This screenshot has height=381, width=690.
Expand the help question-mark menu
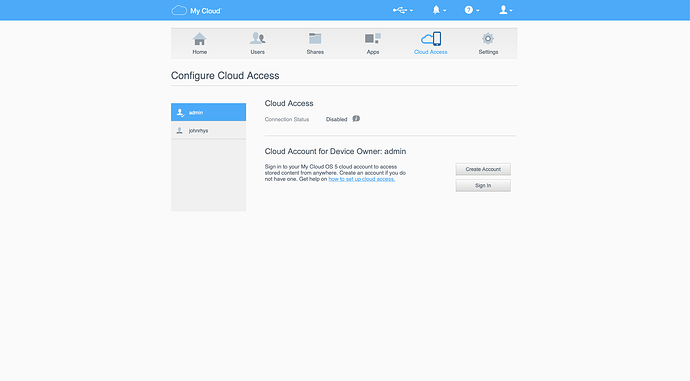point(472,10)
